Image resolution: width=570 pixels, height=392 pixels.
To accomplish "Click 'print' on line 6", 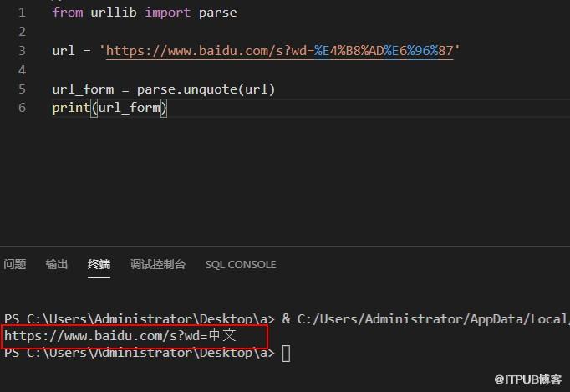I will [71, 108].
